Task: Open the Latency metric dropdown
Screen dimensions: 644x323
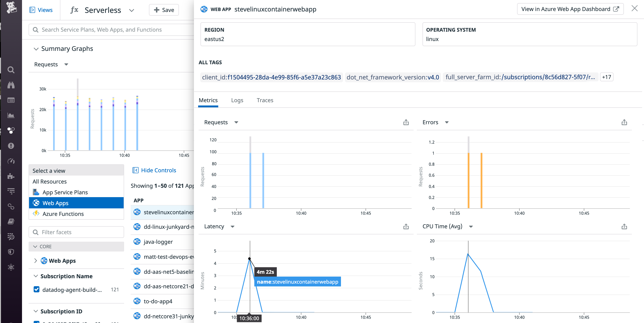Action: (x=232, y=226)
